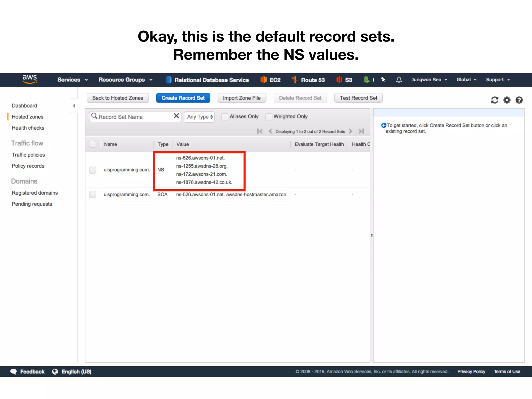Click the language globe icon

click(55, 371)
